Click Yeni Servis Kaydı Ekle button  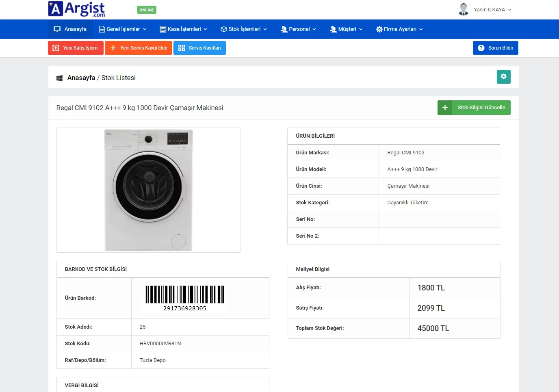tap(139, 48)
